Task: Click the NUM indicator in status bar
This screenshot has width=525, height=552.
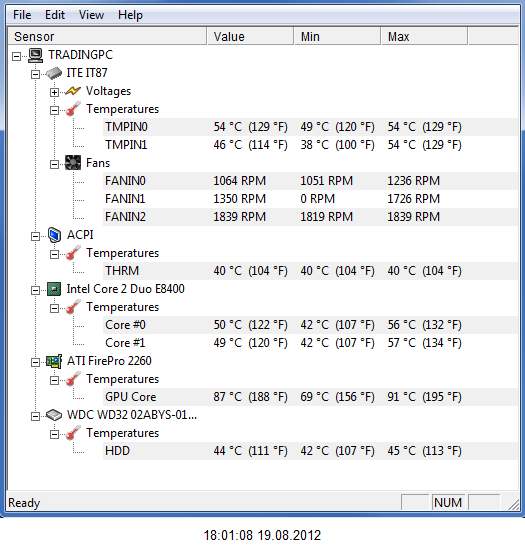Action: pyautogui.click(x=448, y=503)
